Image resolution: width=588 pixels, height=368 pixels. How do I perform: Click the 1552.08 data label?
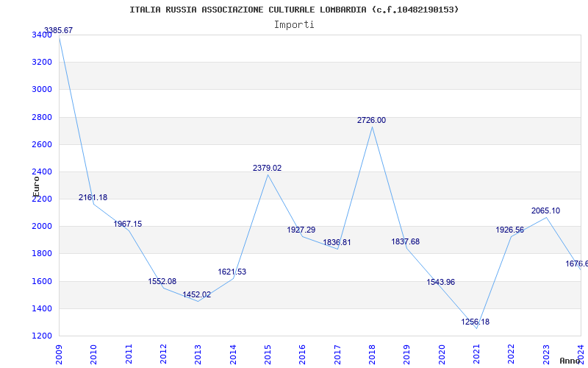pos(162,282)
